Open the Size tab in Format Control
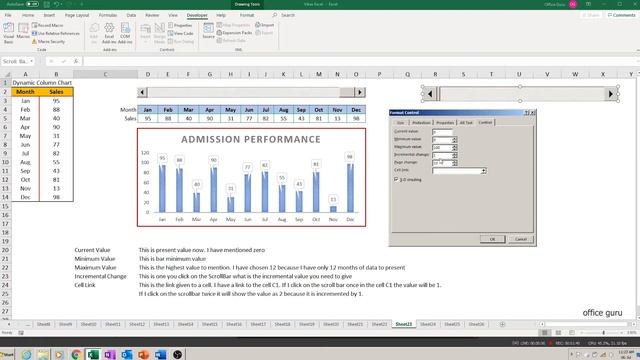This screenshot has height=360, width=640. (x=400, y=122)
